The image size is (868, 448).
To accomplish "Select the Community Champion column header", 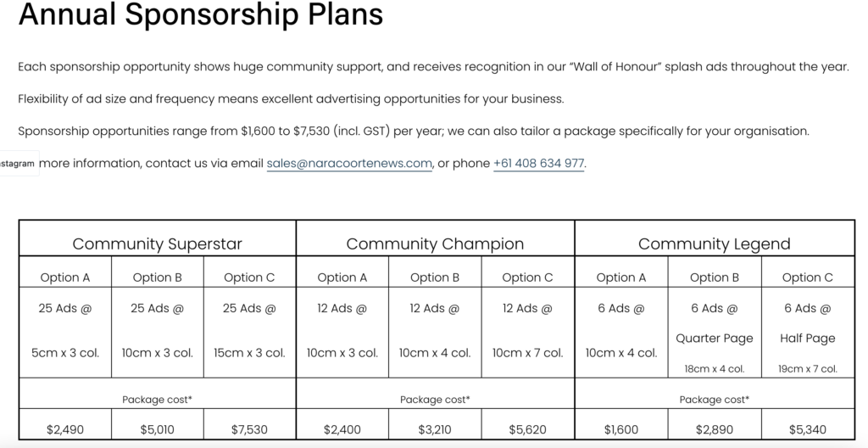I will (x=435, y=244).
